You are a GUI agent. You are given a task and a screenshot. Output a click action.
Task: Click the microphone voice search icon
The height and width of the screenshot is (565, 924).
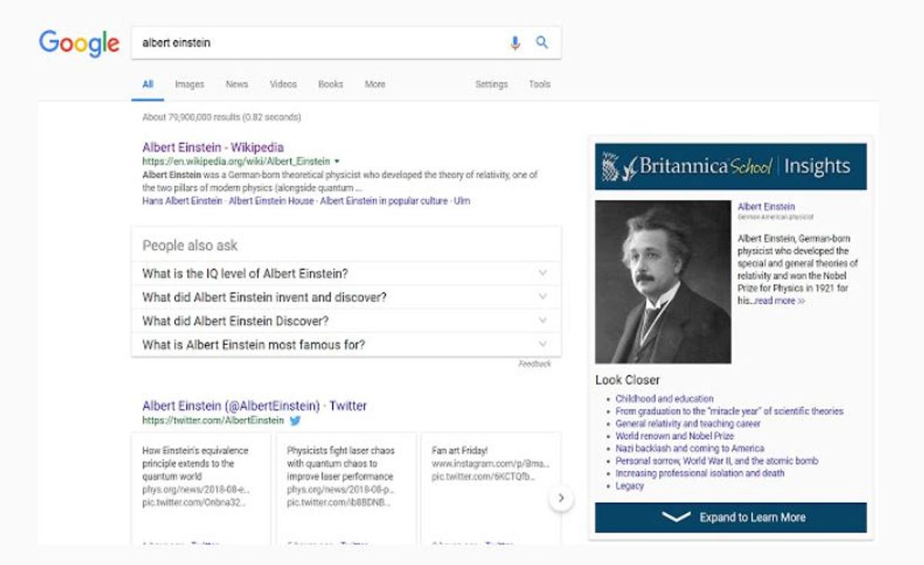[x=515, y=43]
